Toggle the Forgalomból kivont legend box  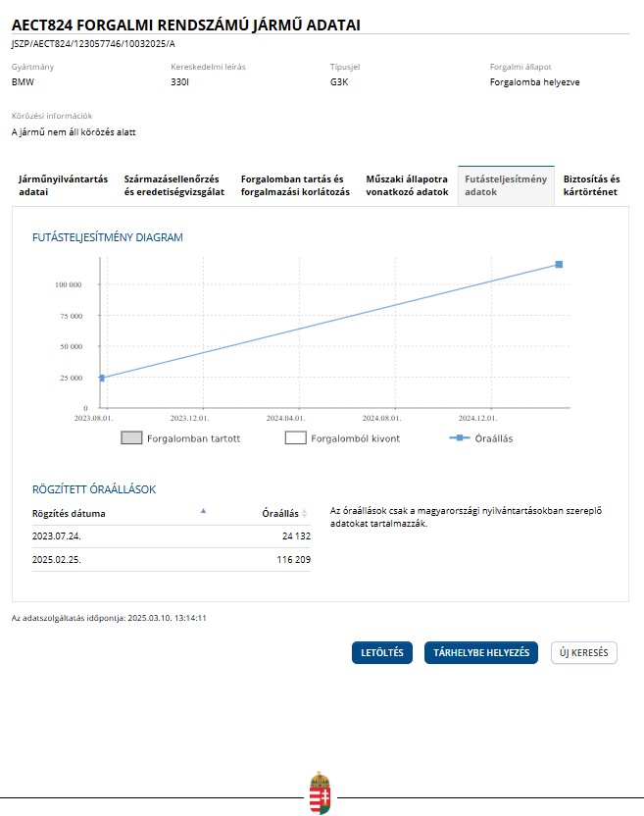tap(295, 437)
